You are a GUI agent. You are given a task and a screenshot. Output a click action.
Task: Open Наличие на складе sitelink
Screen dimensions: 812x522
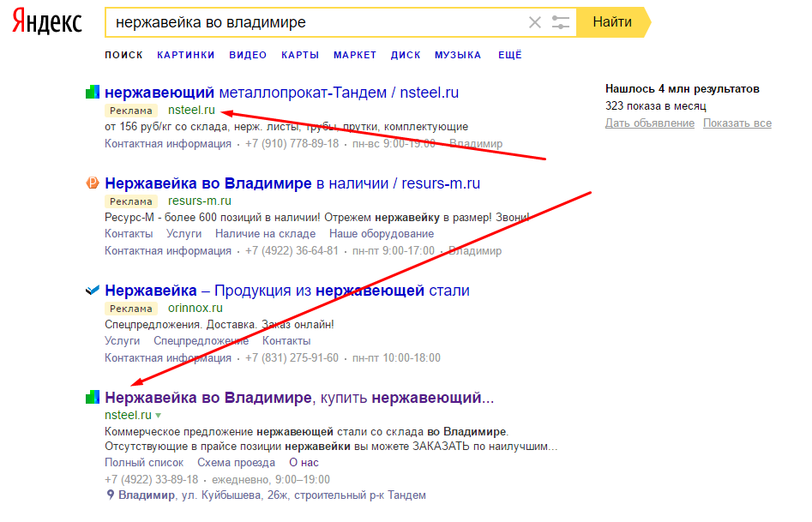click(x=265, y=234)
